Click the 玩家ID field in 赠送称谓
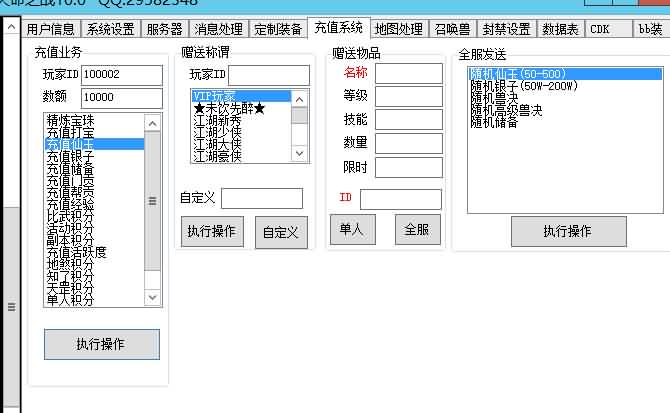Viewport: 670px width, 413px height. click(269, 75)
